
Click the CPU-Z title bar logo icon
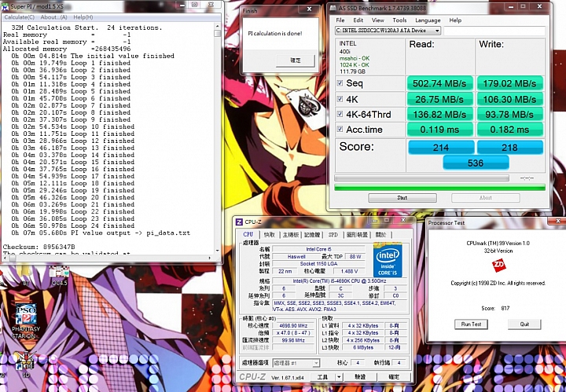239,222
